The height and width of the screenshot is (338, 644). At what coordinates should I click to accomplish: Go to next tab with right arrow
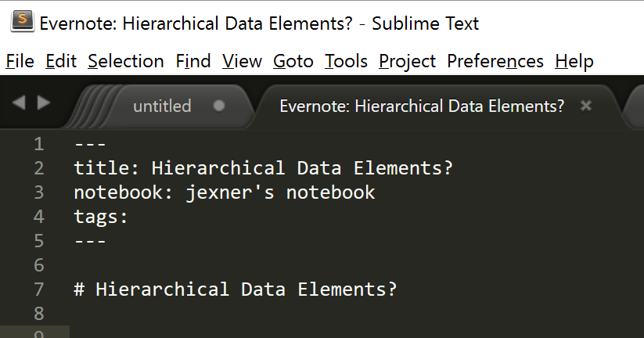[44, 102]
